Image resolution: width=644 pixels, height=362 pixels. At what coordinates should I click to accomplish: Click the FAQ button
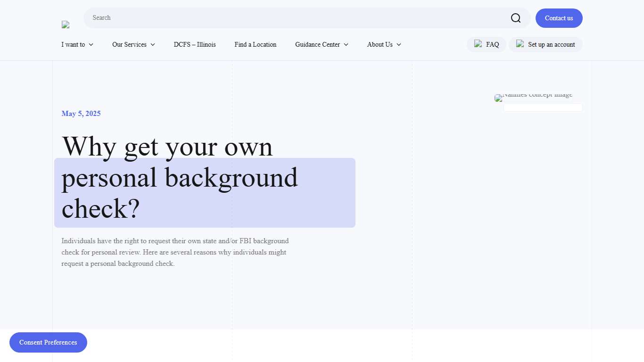pyautogui.click(x=486, y=44)
